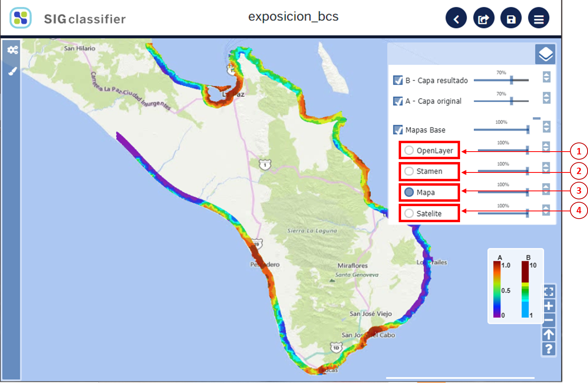Click the Sierra La Laguna map label
Viewport: 588px width, 383px height.
point(312,231)
